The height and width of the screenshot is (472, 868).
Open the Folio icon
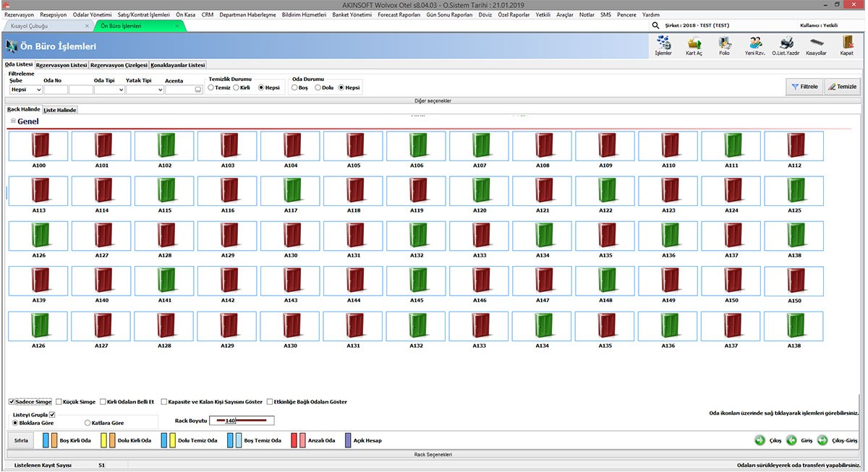[724, 43]
